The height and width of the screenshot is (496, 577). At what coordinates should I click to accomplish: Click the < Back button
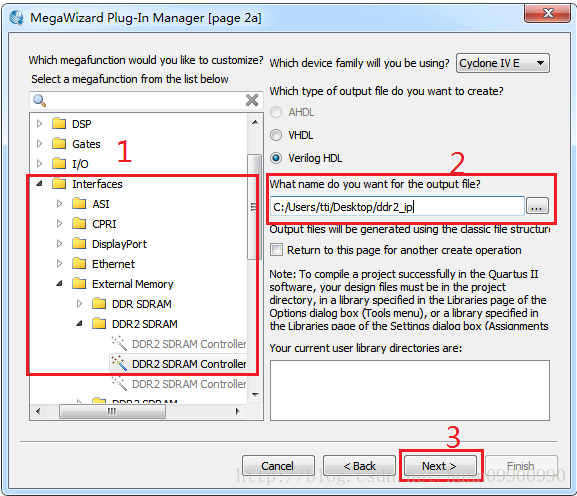359,466
